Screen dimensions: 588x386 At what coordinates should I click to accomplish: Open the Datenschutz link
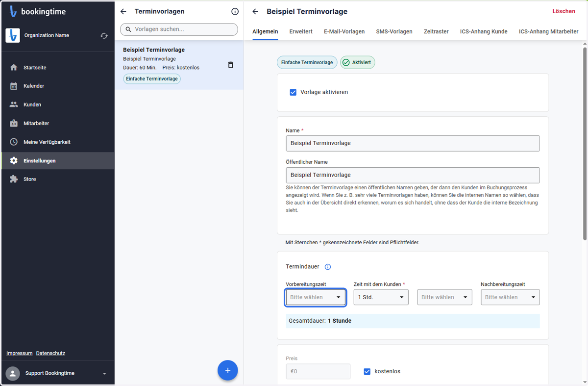pos(50,353)
